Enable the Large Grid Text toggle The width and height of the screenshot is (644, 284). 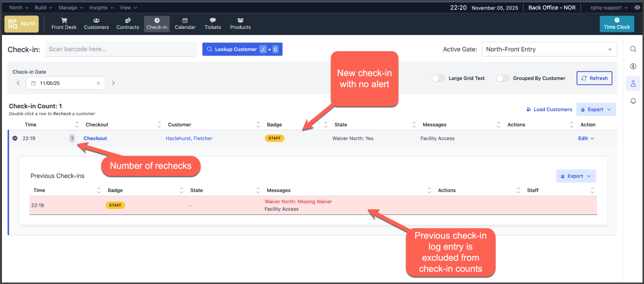coord(438,78)
